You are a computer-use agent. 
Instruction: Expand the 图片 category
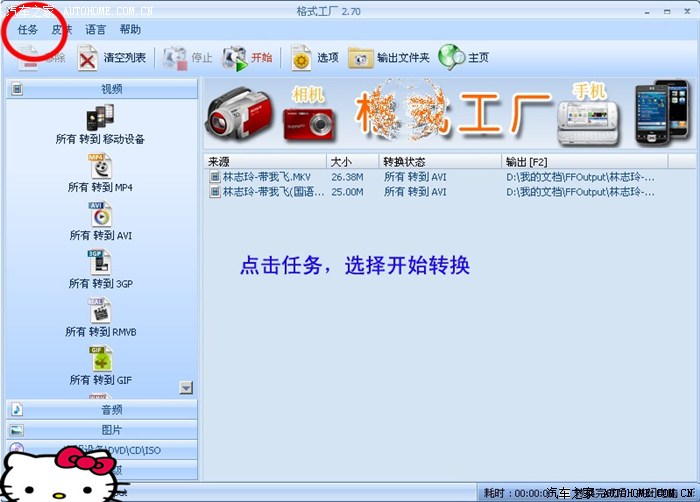tap(102, 430)
